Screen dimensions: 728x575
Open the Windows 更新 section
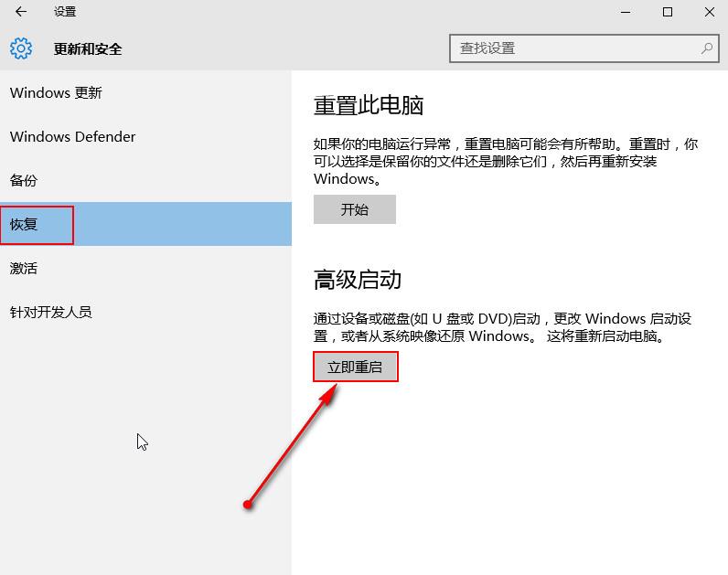click(x=56, y=92)
